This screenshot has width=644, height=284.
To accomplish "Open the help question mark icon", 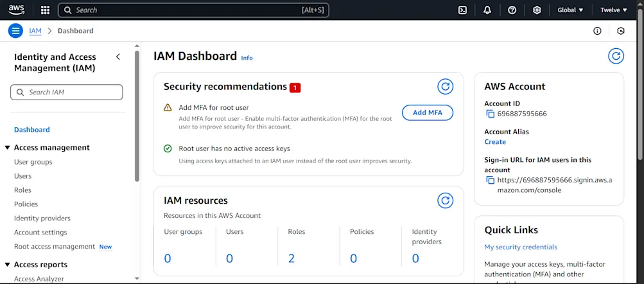I will 512,10.
